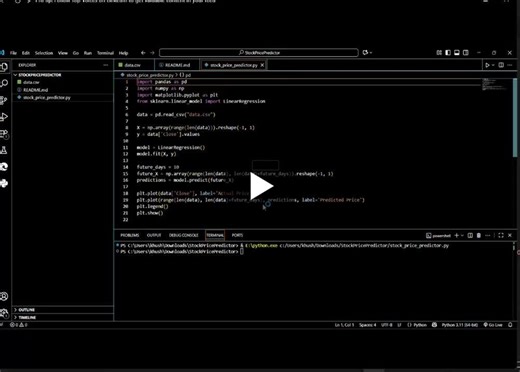
Task: Open the Go menu
Action: click(x=76, y=53)
